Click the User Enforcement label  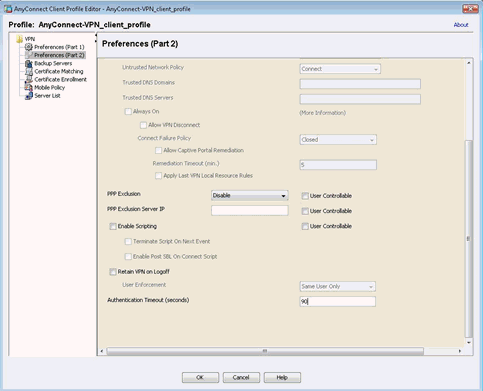point(144,285)
